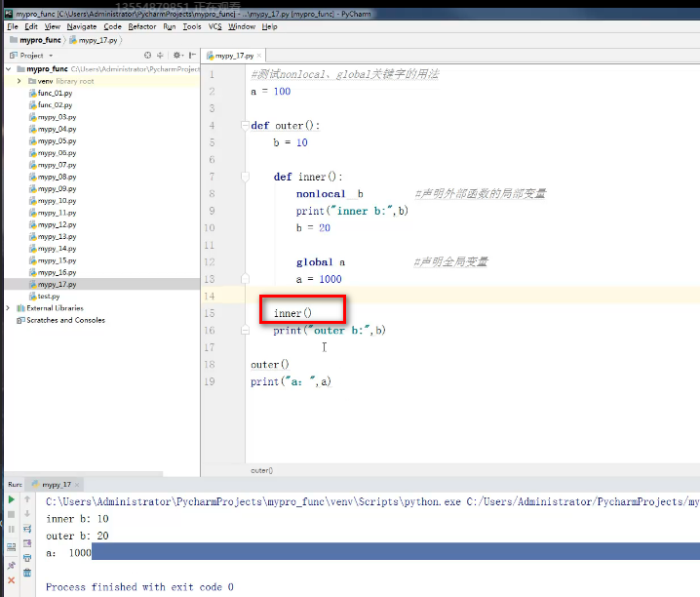Rerun mypy_17 with green play icon
Screen dimensions: 700x597
click(x=12, y=499)
